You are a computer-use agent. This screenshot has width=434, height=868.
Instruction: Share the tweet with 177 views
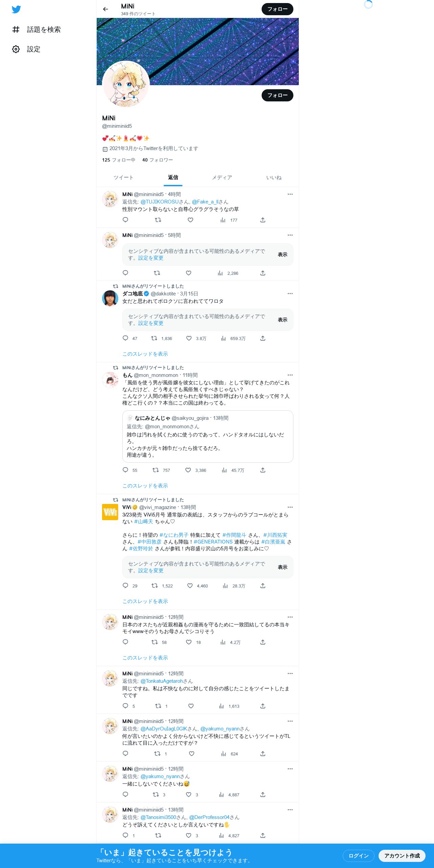[x=263, y=220]
